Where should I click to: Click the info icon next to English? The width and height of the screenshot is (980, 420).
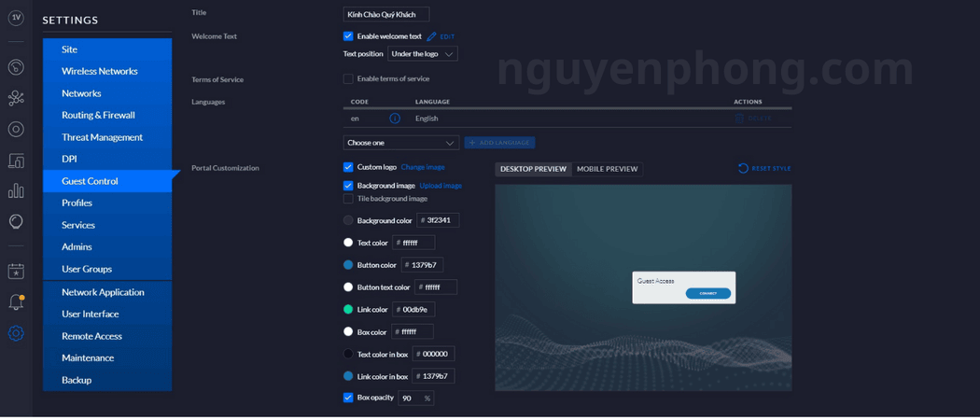pyautogui.click(x=395, y=119)
